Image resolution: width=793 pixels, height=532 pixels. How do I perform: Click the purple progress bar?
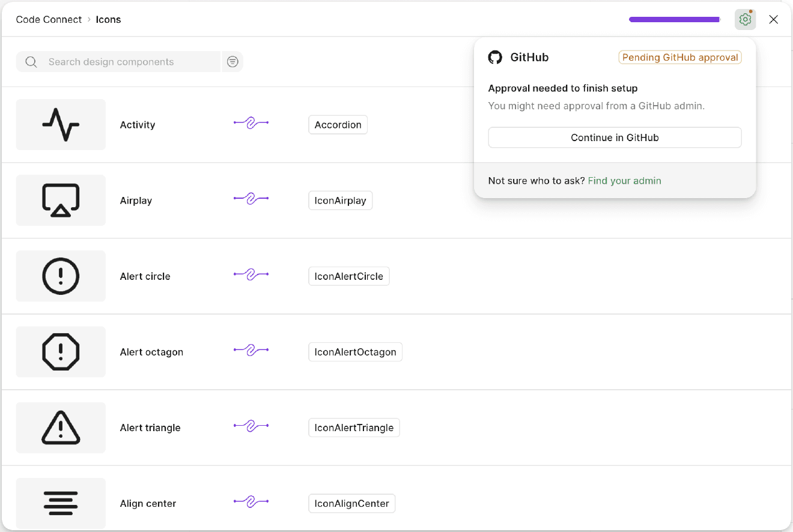point(674,19)
